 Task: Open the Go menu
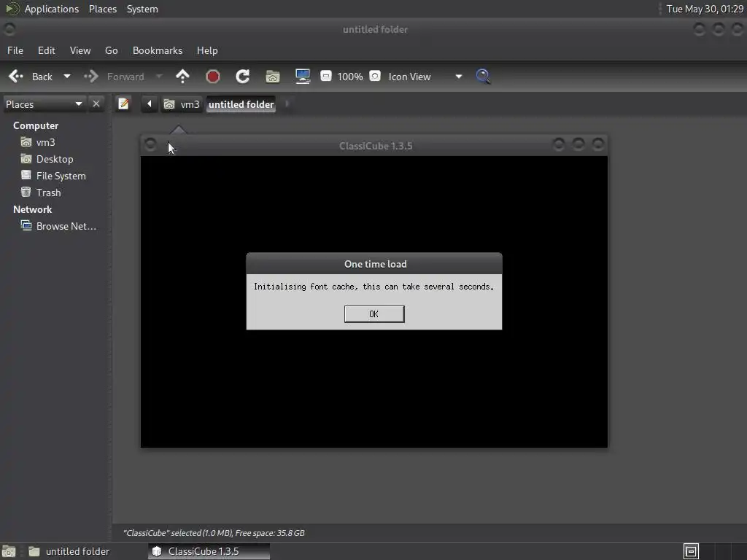tap(111, 50)
